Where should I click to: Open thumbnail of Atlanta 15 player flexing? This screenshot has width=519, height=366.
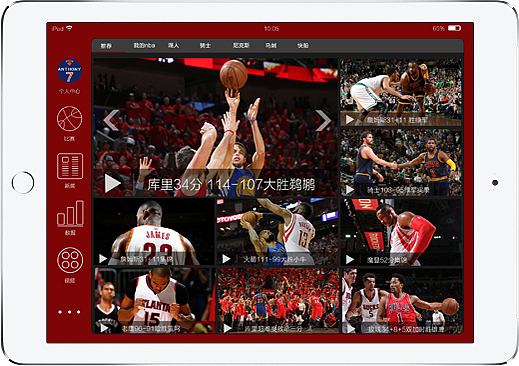[154, 301]
